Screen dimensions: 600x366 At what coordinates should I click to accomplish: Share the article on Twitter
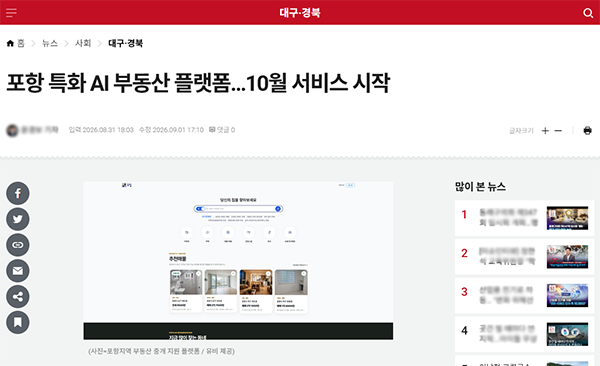[18, 219]
